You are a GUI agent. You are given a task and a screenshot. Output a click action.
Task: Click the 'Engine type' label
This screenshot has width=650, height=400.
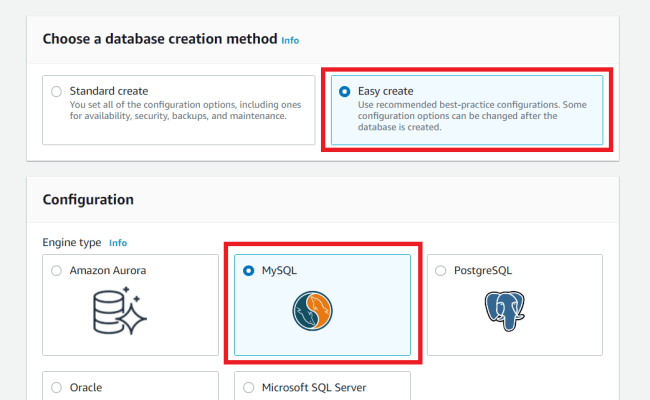point(72,242)
